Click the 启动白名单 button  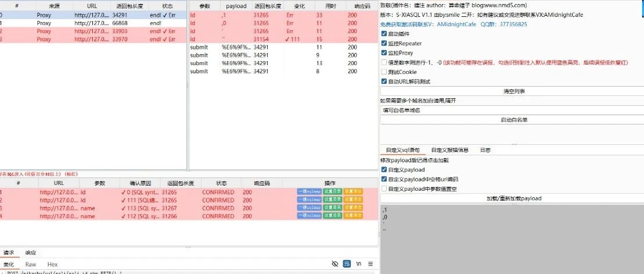512,120
